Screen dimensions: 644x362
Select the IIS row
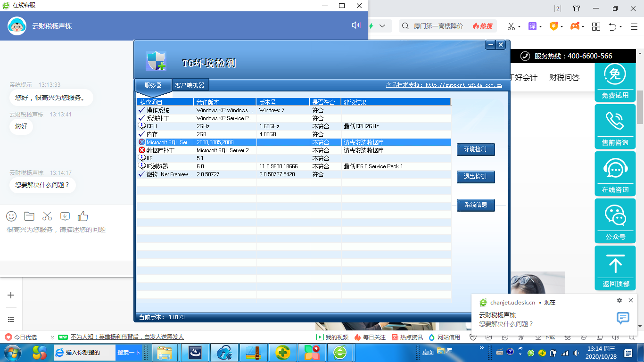coord(294,158)
